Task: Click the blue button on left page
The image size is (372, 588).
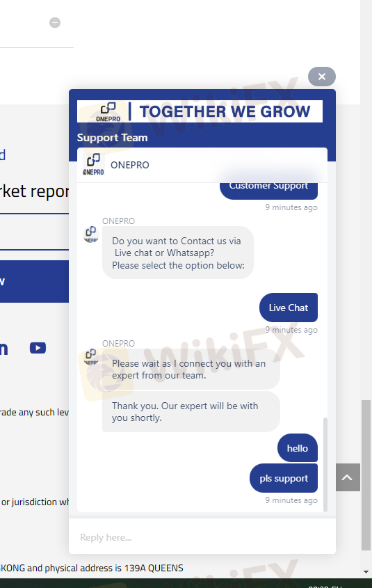Action: pos(35,281)
